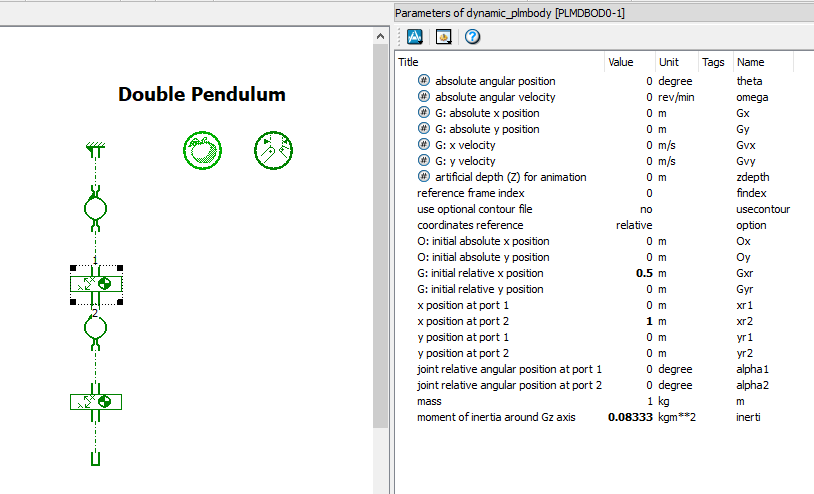Image resolution: width=814 pixels, height=494 pixels.
Task: Select the upper pendulum body component
Action: pyautogui.click(x=96, y=284)
